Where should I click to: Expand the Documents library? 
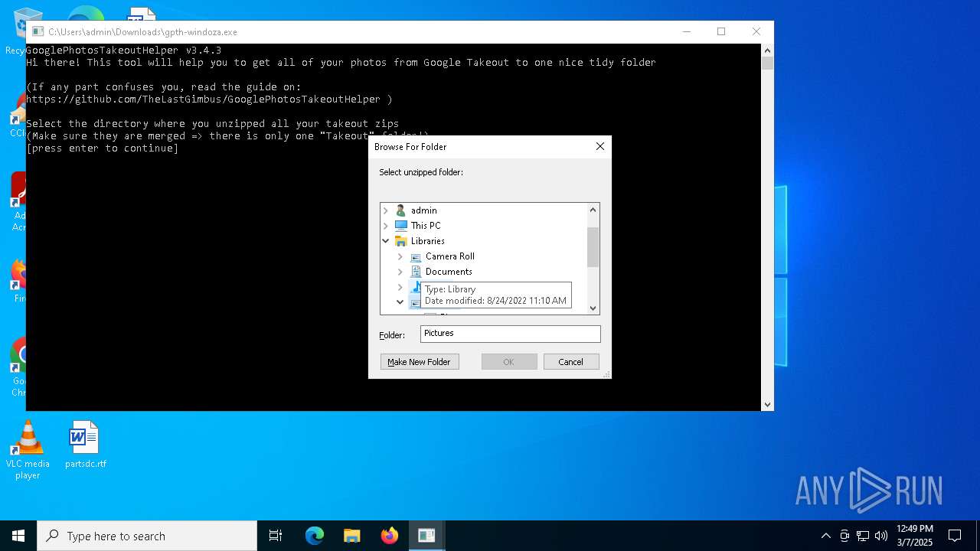coord(400,272)
